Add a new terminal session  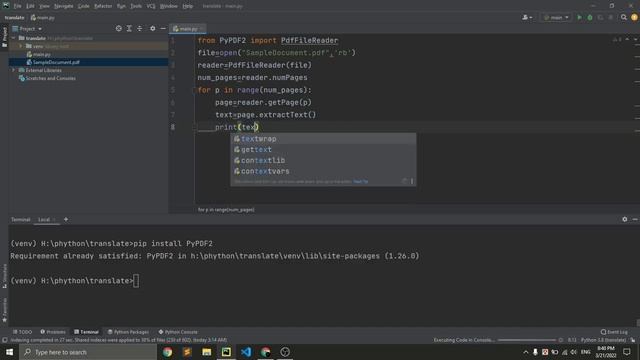tap(66, 219)
